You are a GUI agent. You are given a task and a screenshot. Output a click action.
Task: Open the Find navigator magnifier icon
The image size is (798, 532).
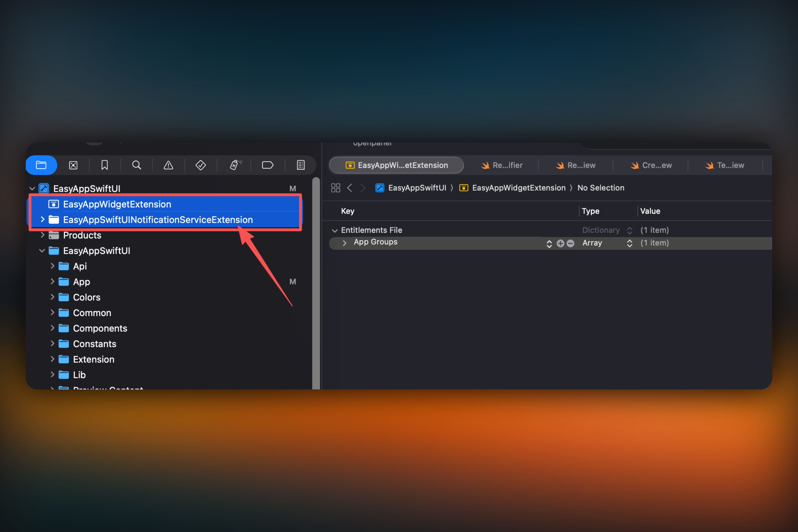pos(136,165)
